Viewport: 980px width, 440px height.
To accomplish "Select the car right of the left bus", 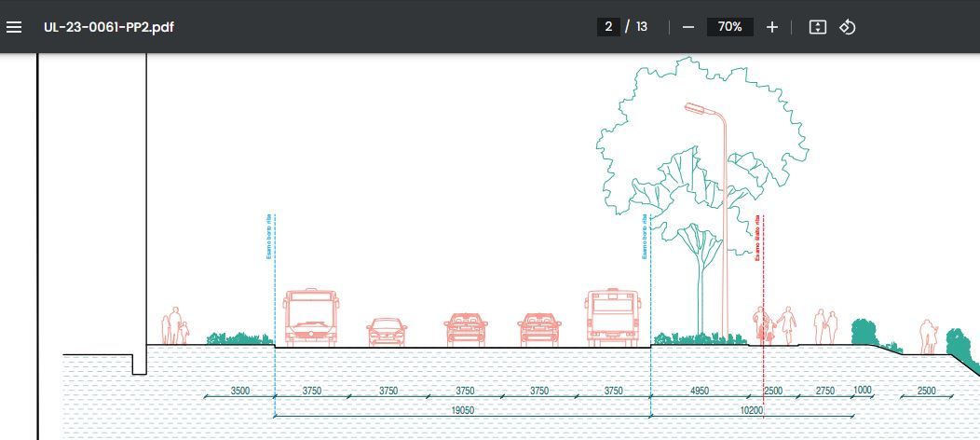I will [x=387, y=332].
